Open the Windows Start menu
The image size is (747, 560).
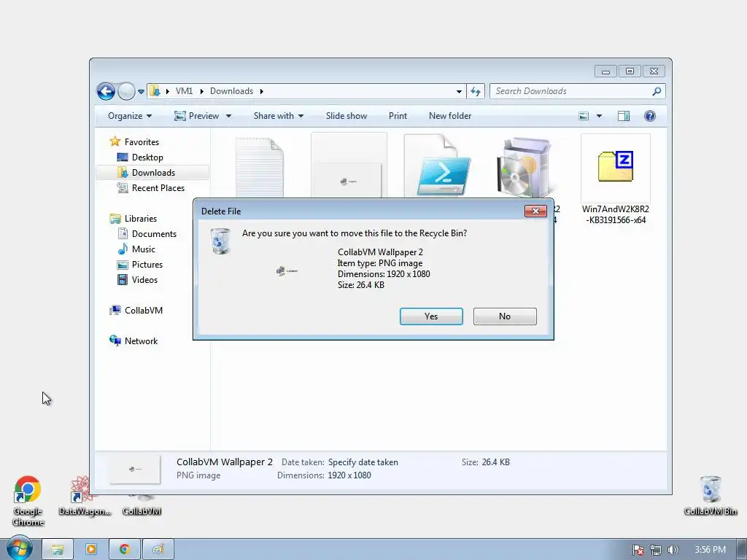19,548
